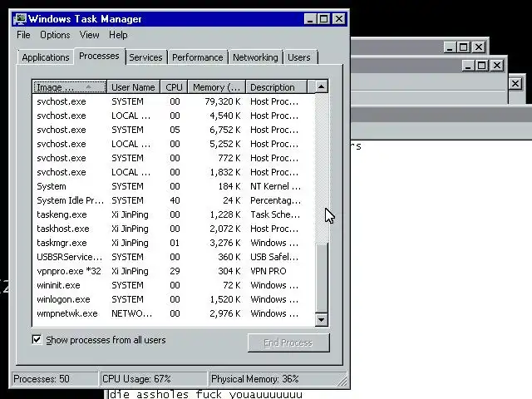This screenshot has height=399, width=532.
Task: Open the View menu
Action: (x=89, y=35)
